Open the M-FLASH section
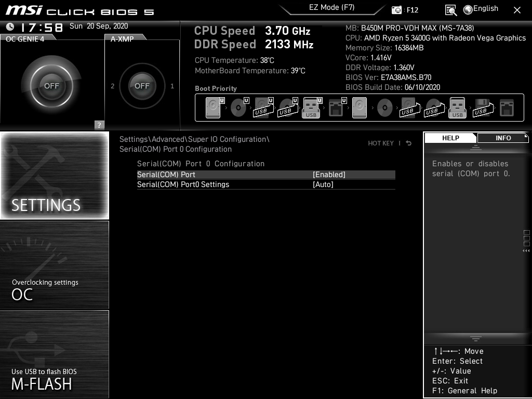 55,354
